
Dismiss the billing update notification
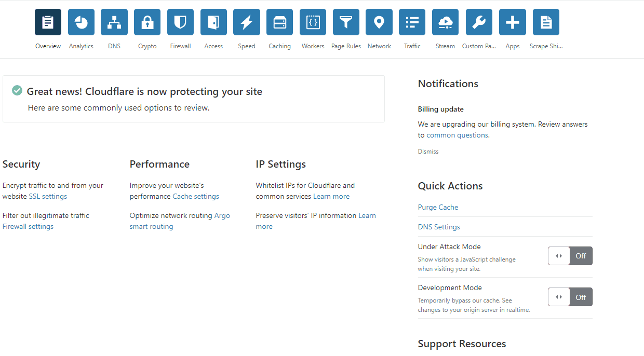coord(428,152)
